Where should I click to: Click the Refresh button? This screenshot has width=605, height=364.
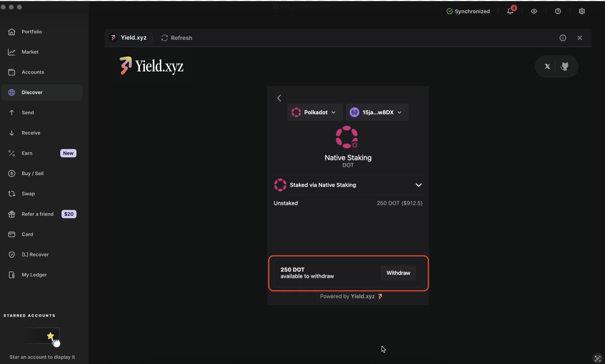tap(176, 38)
